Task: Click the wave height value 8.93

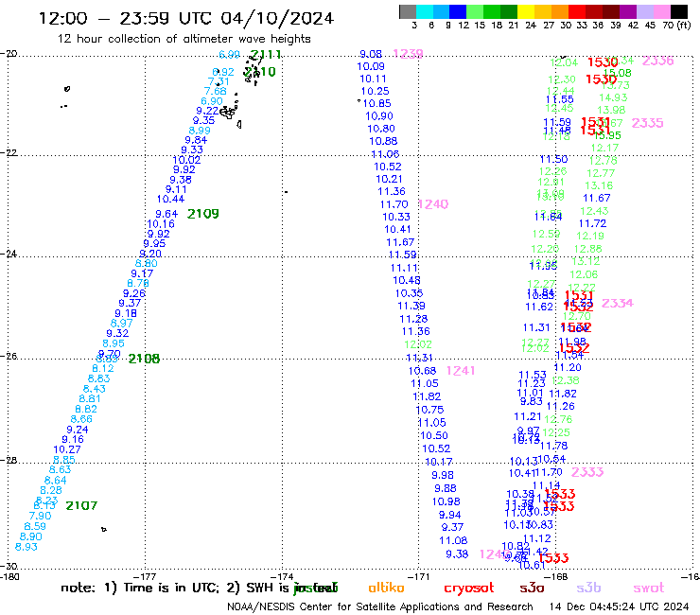Action: click(x=26, y=547)
